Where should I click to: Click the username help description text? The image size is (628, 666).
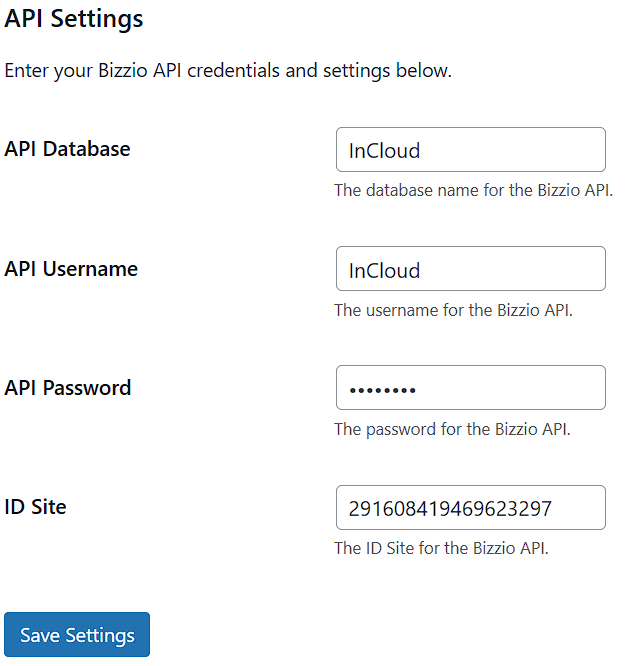(x=453, y=310)
